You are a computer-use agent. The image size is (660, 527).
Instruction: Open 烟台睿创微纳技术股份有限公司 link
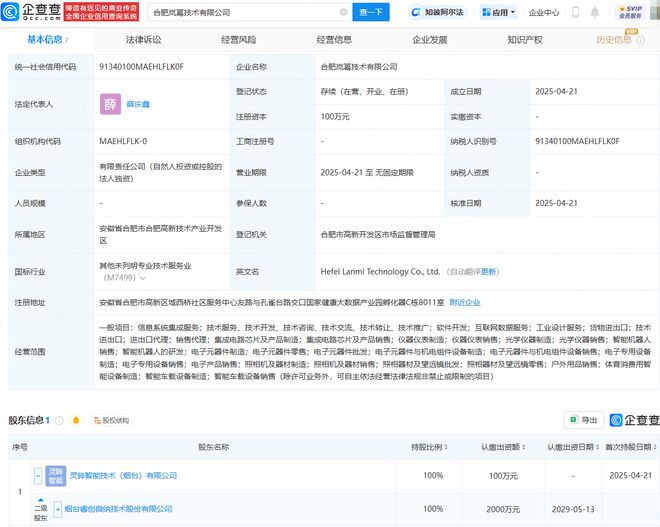(118, 509)
